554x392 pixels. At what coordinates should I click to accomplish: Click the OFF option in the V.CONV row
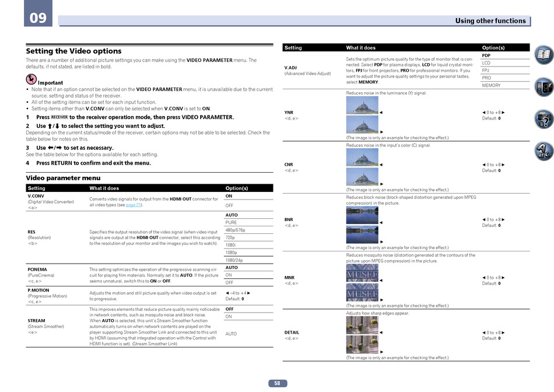[x=229, y=205]
